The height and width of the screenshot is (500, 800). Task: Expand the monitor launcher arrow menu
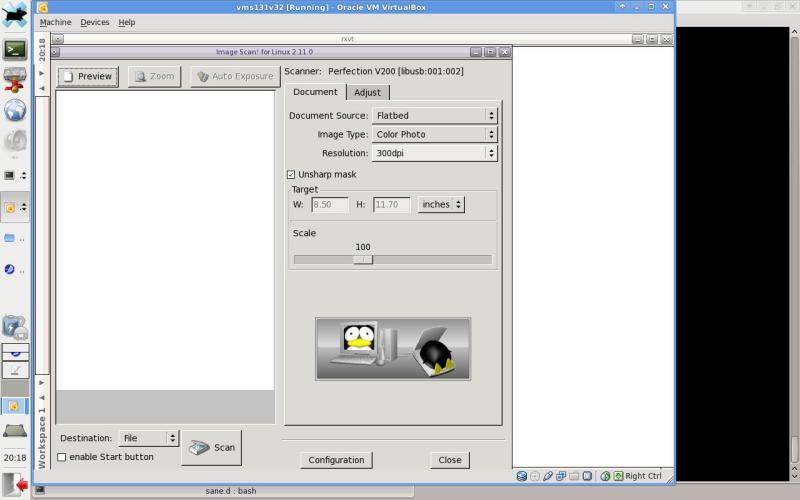point(23,176)
